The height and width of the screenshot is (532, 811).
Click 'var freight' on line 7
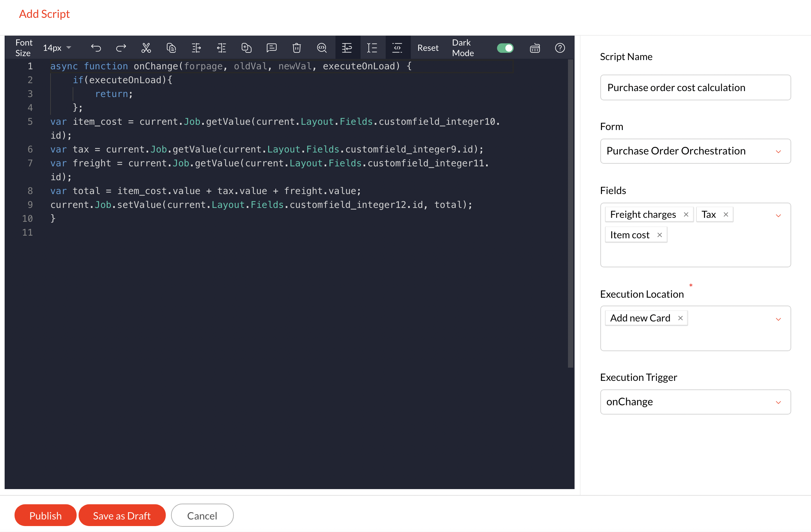81,163
